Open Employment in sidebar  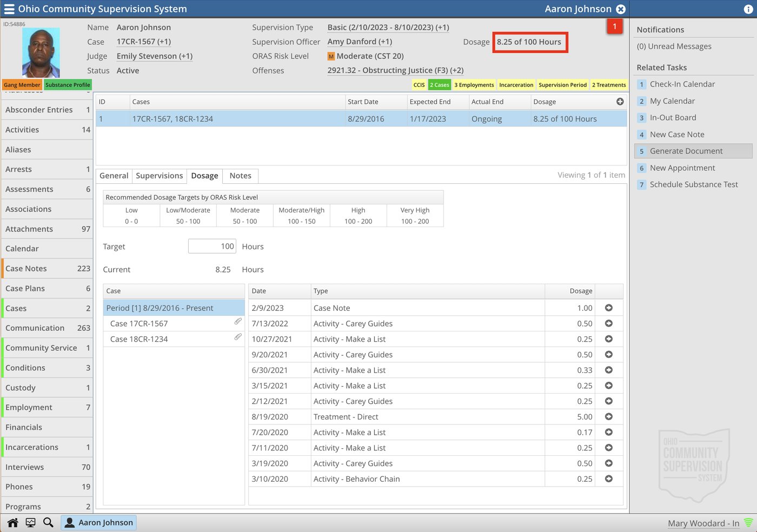point(48,408)
